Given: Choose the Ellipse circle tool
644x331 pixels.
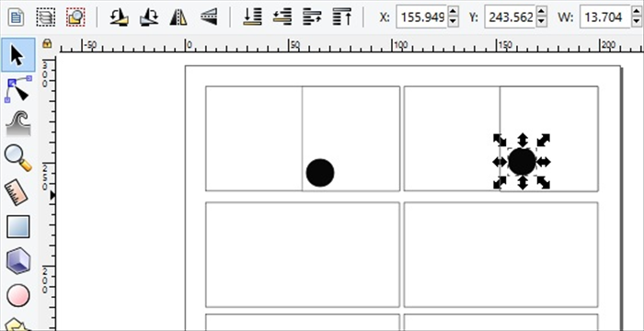Looking at the screenshot, I should pos(18,296).
